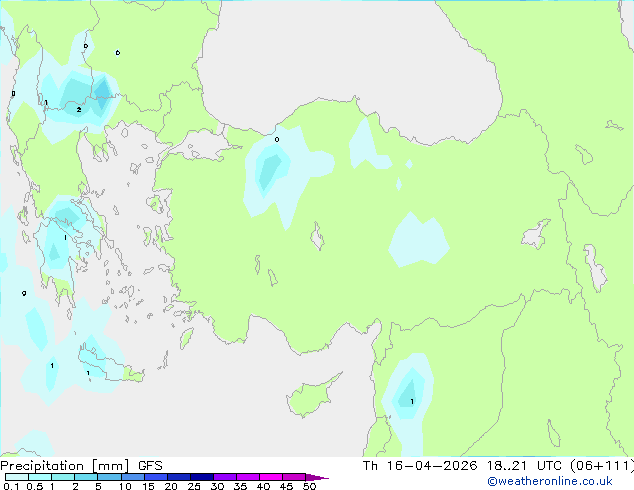Select legend swatch between 1 and 2
634x490 pixels.
click(63, 477)
